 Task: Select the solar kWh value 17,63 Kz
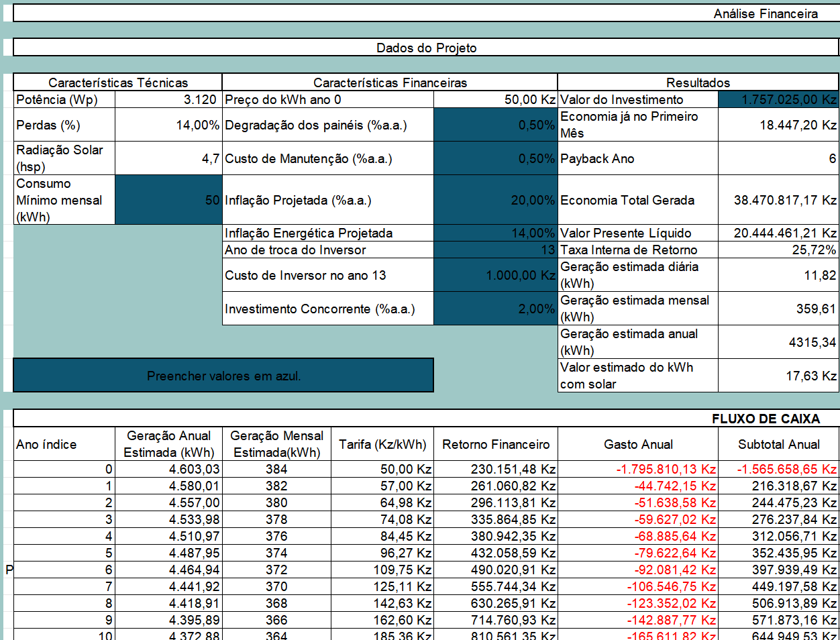778,376
